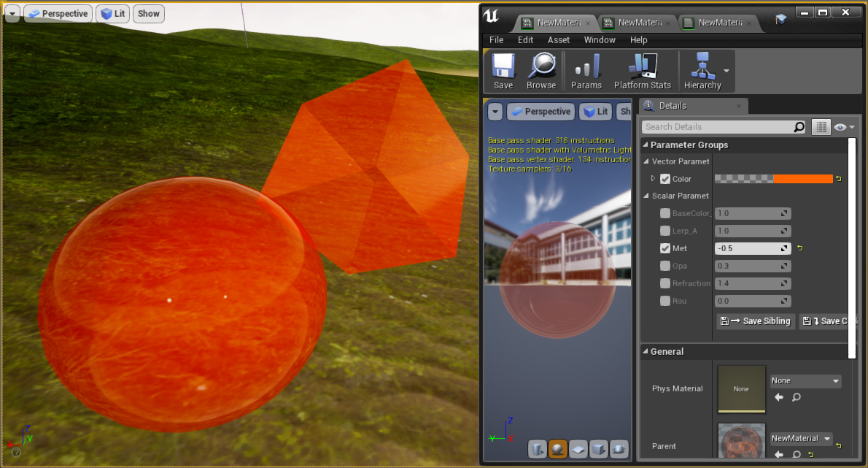
Task: Set preview mesh to the cylinder shape
Action: tap(538, 449)
